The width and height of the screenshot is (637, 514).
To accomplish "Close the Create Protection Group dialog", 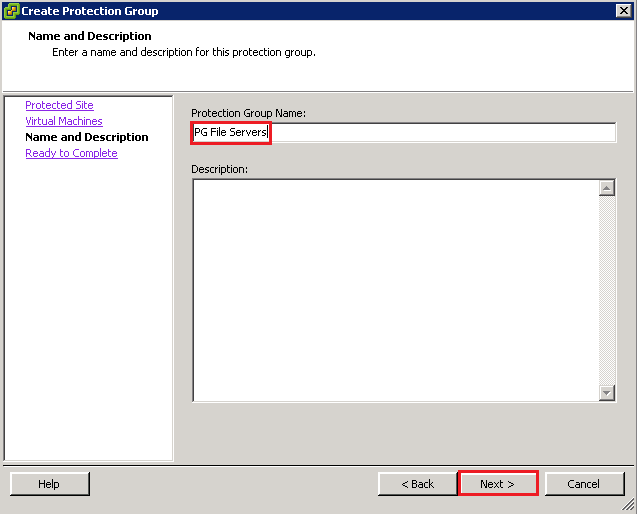I will point(622,11).
